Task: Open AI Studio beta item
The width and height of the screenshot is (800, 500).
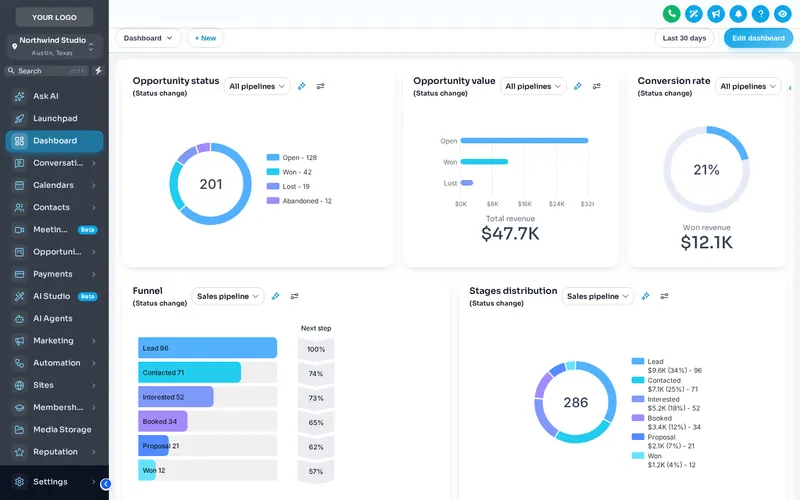Action: [54, 296]
